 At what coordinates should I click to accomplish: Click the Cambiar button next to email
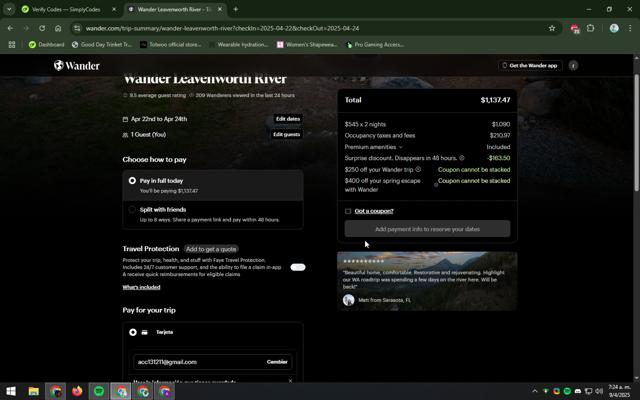(277, 362)
